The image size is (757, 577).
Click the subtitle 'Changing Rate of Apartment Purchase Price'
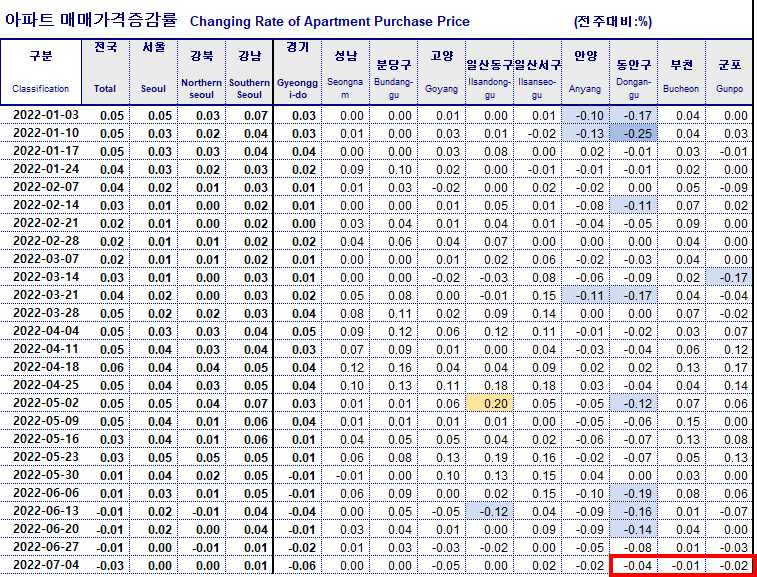[330, 22]
